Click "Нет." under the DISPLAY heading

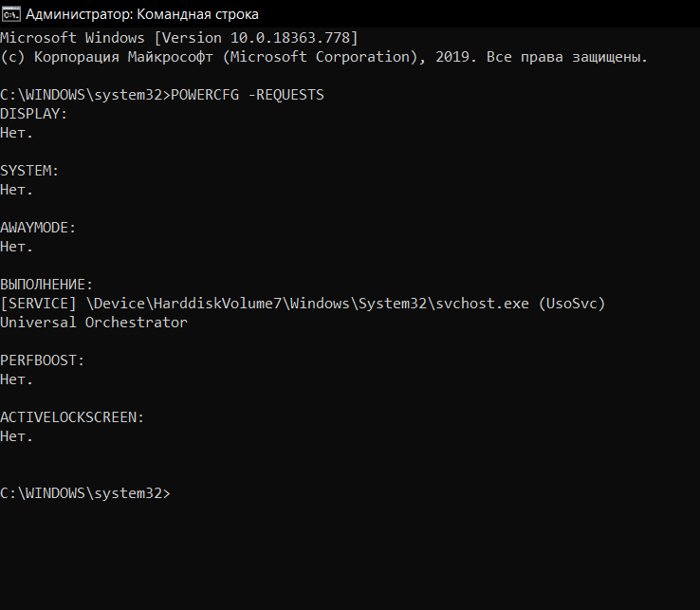[x=17, y=133]
